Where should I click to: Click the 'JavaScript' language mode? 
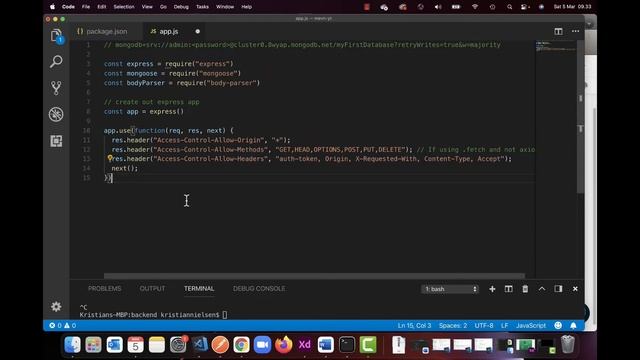[531, 325]
